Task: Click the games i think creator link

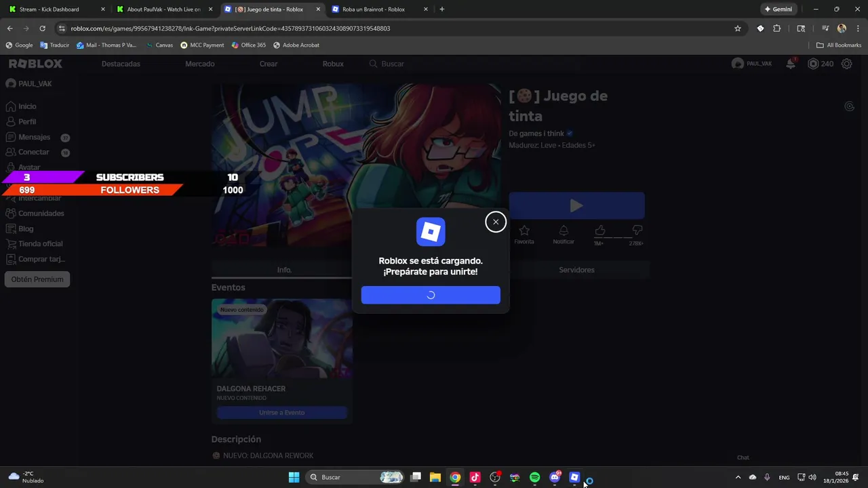Action: pos(541,134)
